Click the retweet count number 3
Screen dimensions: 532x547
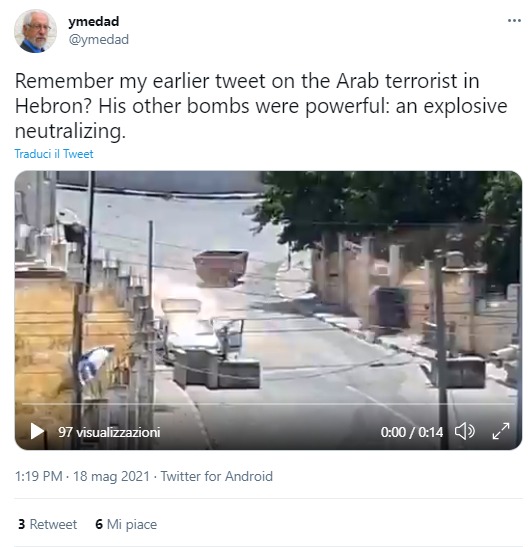tap(22, 524)
